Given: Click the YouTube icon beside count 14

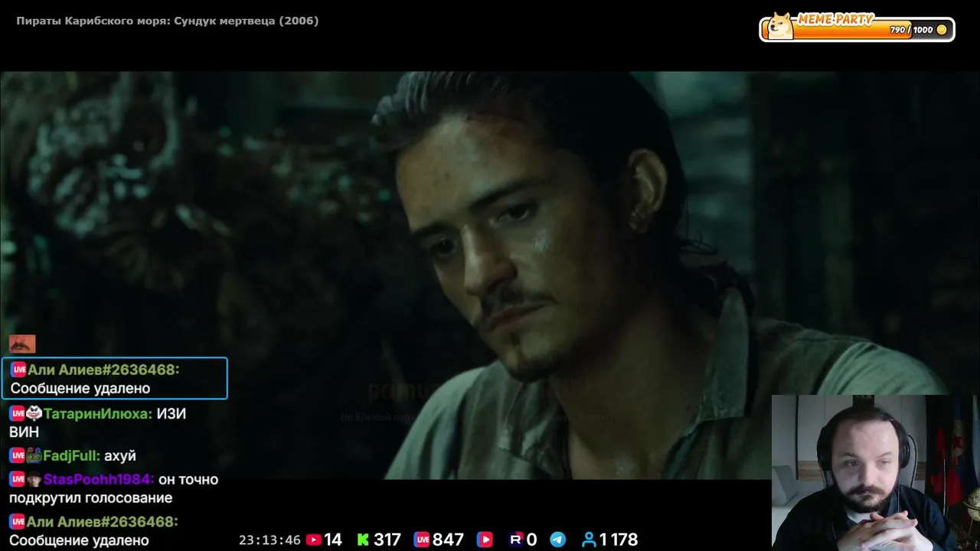Looking at the screenshot, I should [x=314, y=540].
